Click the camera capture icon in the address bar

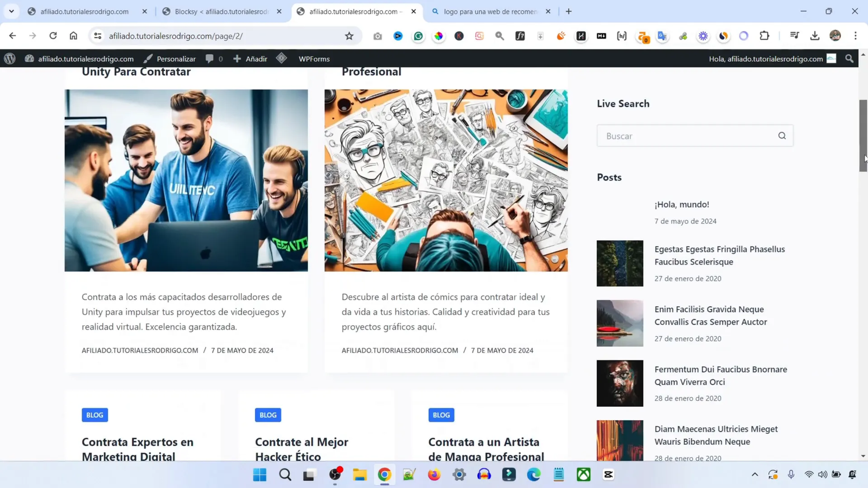(377, 36)
